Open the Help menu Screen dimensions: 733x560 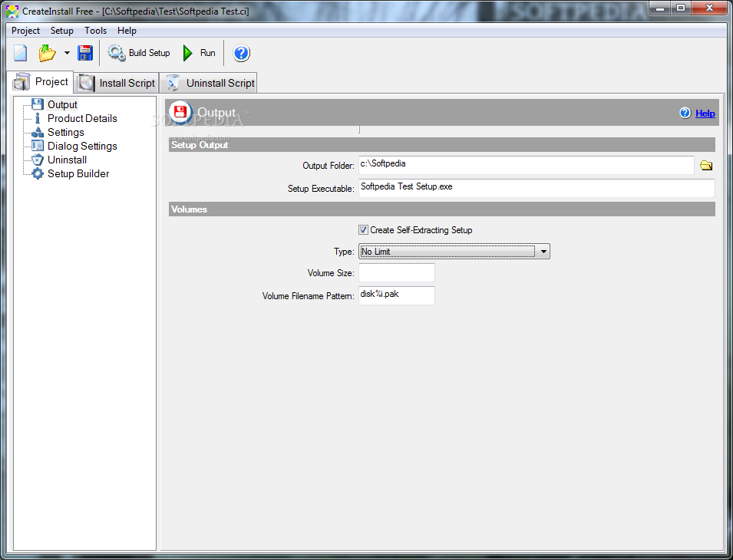tap(127, 31)
